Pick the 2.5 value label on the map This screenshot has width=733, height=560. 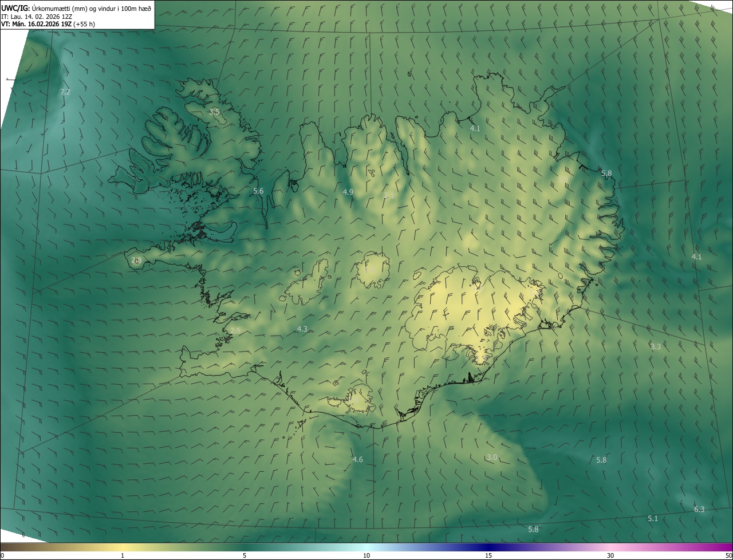pyautogui.click(x=235, y=331)
